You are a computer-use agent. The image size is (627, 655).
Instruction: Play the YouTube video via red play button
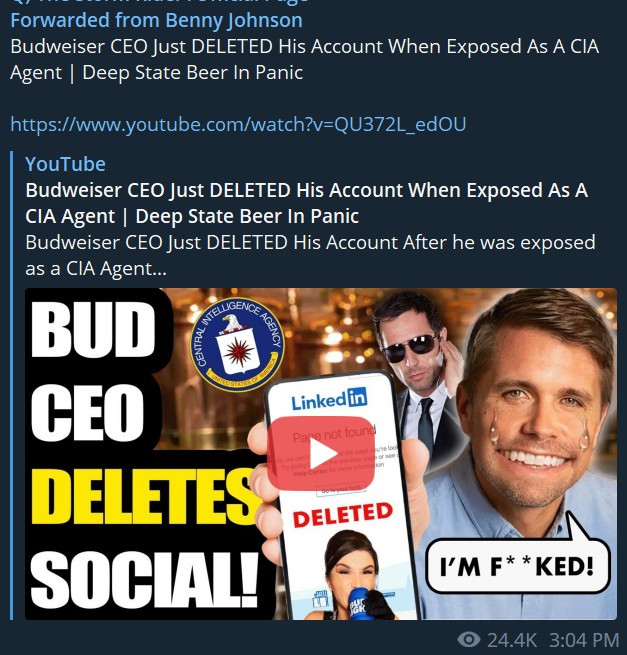[321, 453]
